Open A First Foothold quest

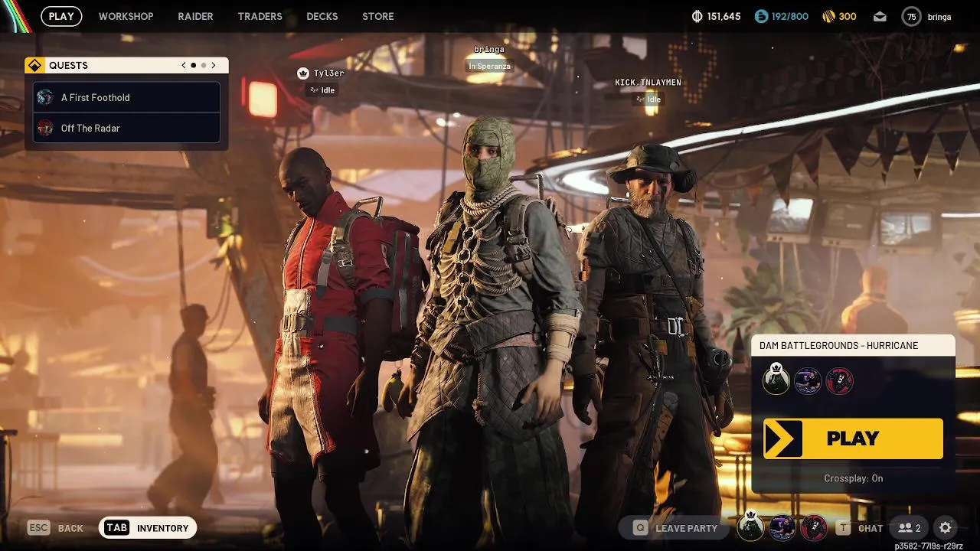point(126,97)
